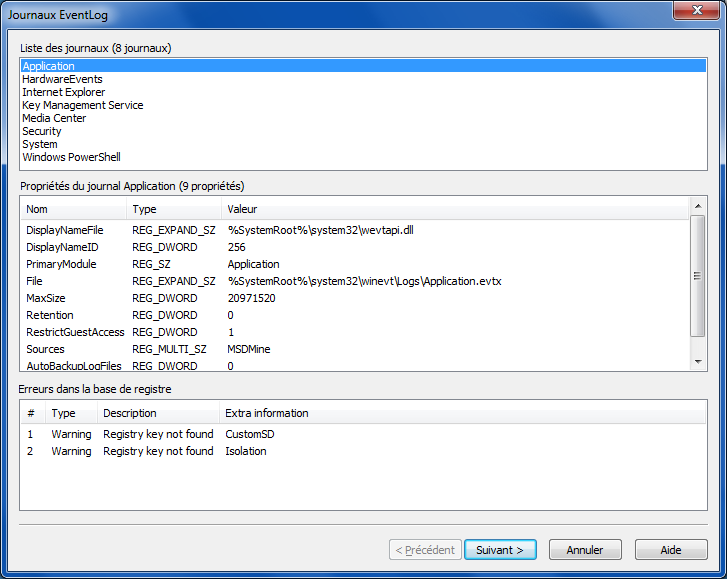Screen dimensions: 727x579
Task: Open help with Aide button
Action: [670, 550]
